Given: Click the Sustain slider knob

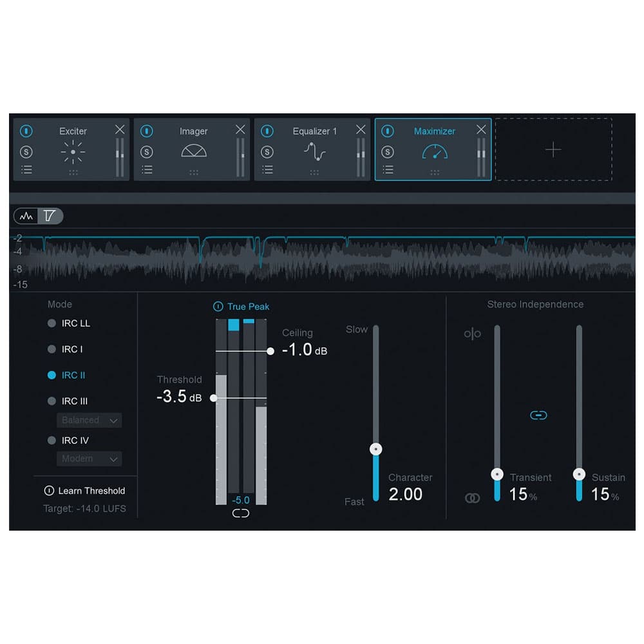Looking at the screenshot, I should pyautogui.click(x=579, y=475).
